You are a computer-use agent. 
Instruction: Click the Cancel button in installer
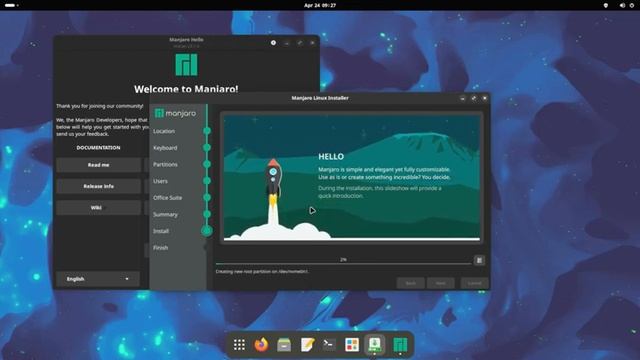click(x=474, y=283)
